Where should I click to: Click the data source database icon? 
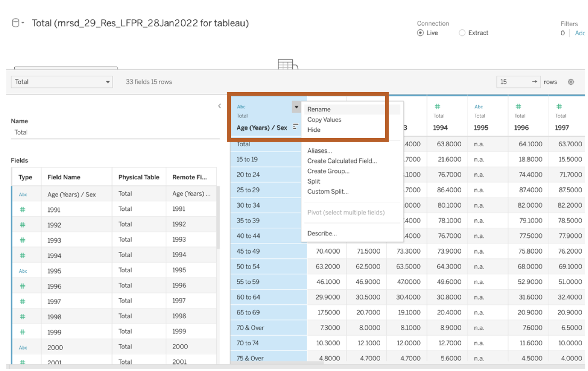click(16, 23)
